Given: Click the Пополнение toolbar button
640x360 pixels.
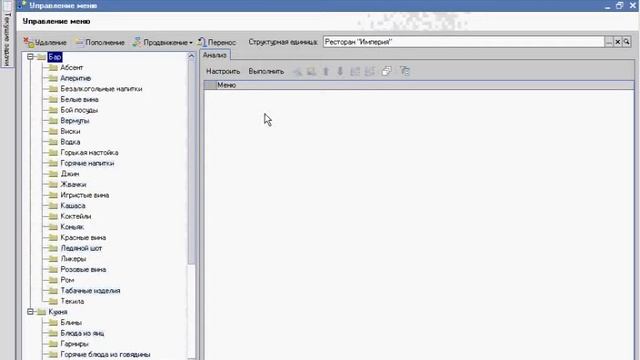Looking at the screenshot, I should tap(100, 42).
